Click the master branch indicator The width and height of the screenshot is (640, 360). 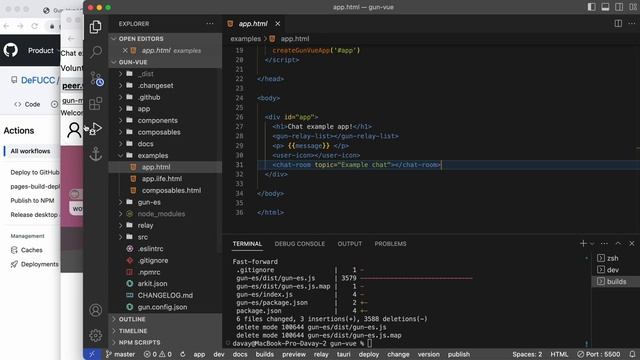click(120, 354)
